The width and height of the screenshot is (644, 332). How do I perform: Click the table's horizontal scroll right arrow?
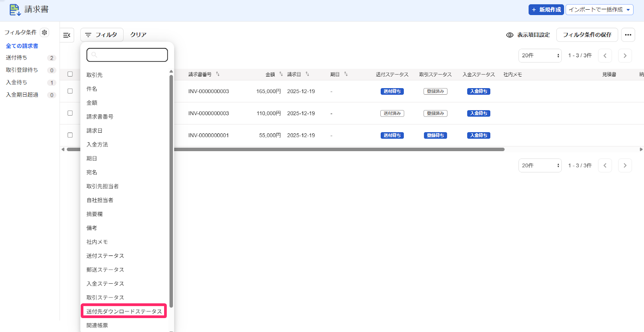[x=641, y=149]
